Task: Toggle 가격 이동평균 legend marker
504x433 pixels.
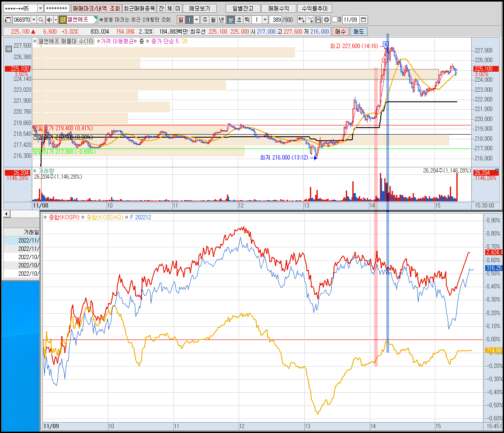Action: coord(98,41)
